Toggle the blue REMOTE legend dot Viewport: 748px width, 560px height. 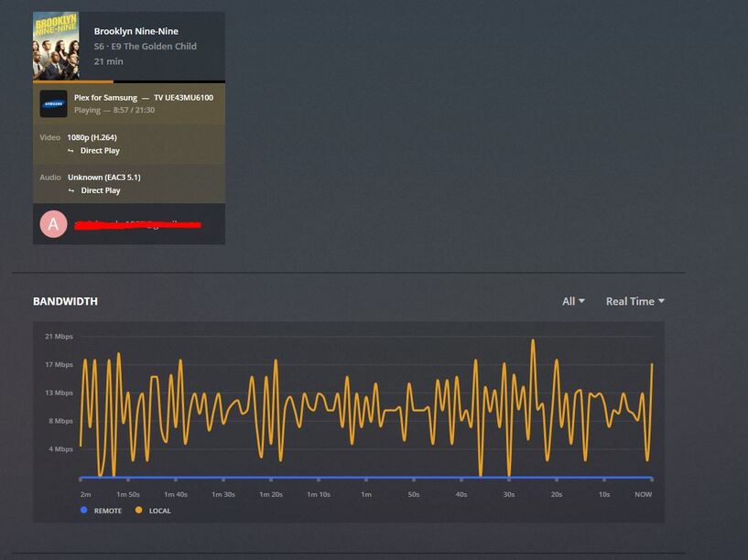(x=84, y=510)
